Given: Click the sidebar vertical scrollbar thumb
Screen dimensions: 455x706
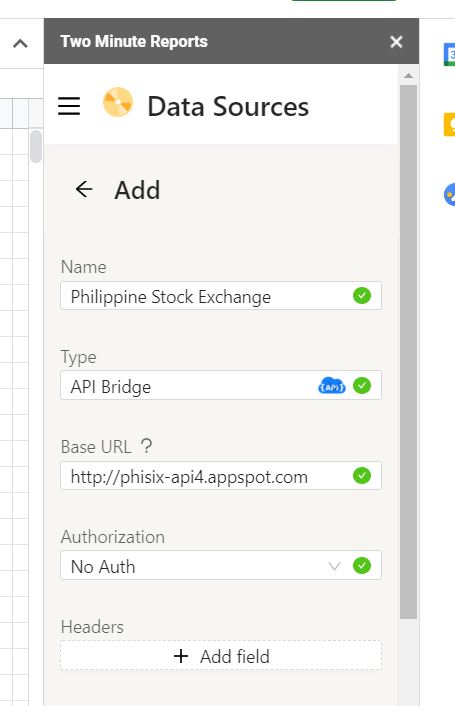Looking at the screenshot, I should 409,352.
